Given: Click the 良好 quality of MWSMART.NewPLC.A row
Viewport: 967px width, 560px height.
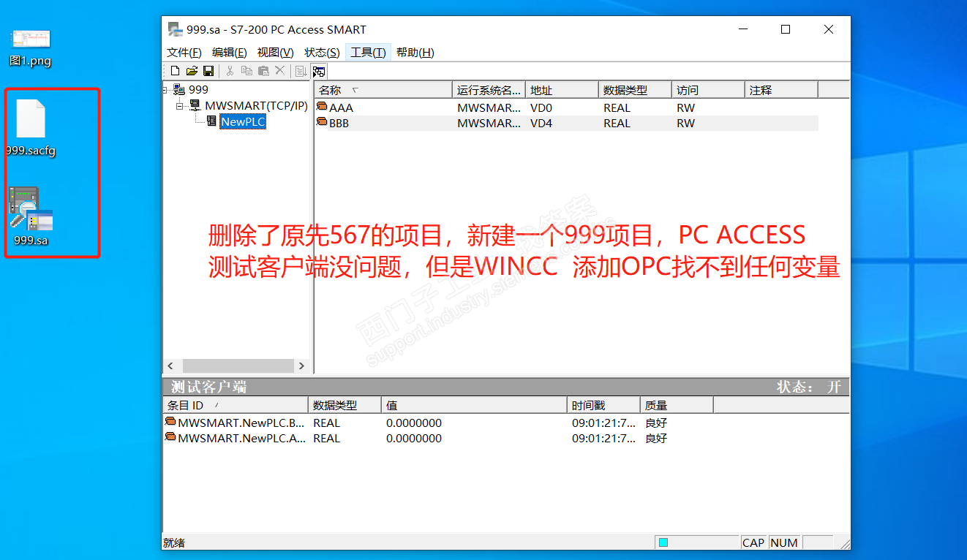Looking at the screenshot, I should pyautogui.click(x=656, y=438).
